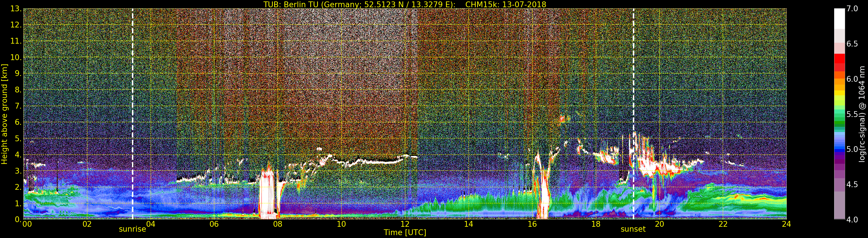
Task: Click the height axis tick '6.'
Action: 18,122
